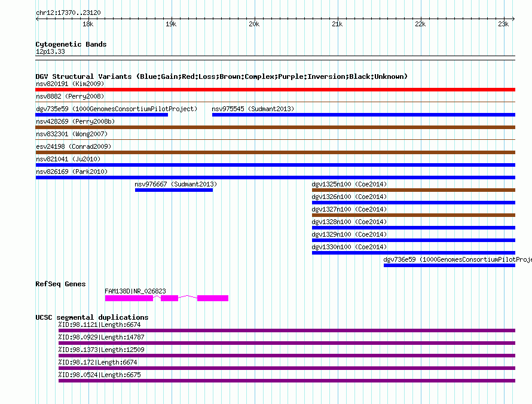Click the DGV Structural Variants track title
Image resolution: width=532 pixels, height=404 pixels.
click(221, 76)
